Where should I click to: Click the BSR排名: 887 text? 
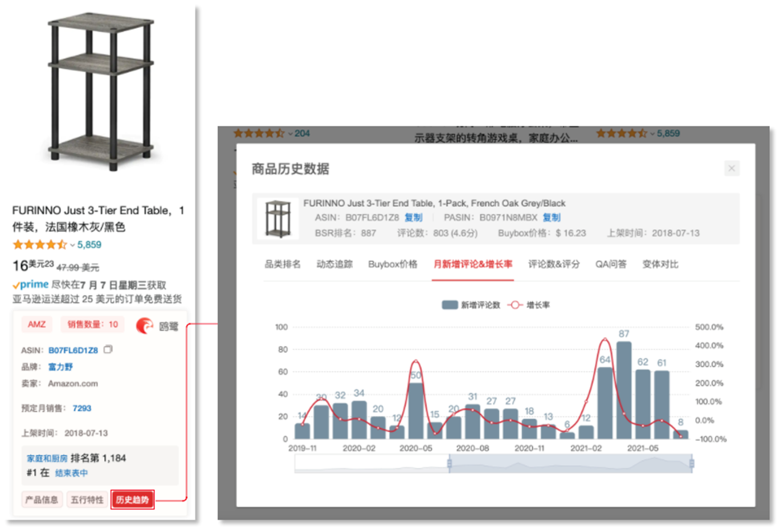345,233
